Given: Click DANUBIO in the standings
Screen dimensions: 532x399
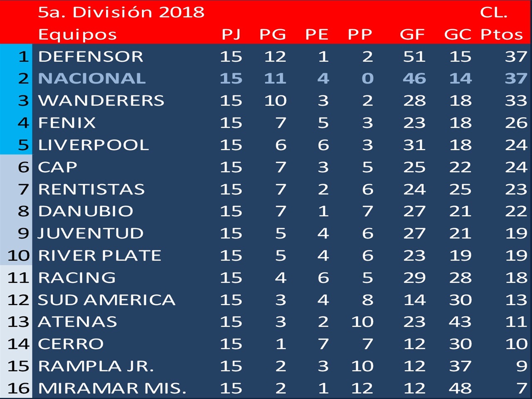Looking at the screenshot, I should (86, 212).
